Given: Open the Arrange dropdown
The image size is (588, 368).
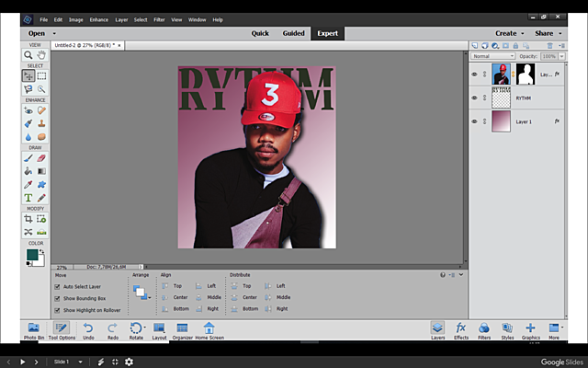Looking at the screenshot, I should tap(141, 293).
